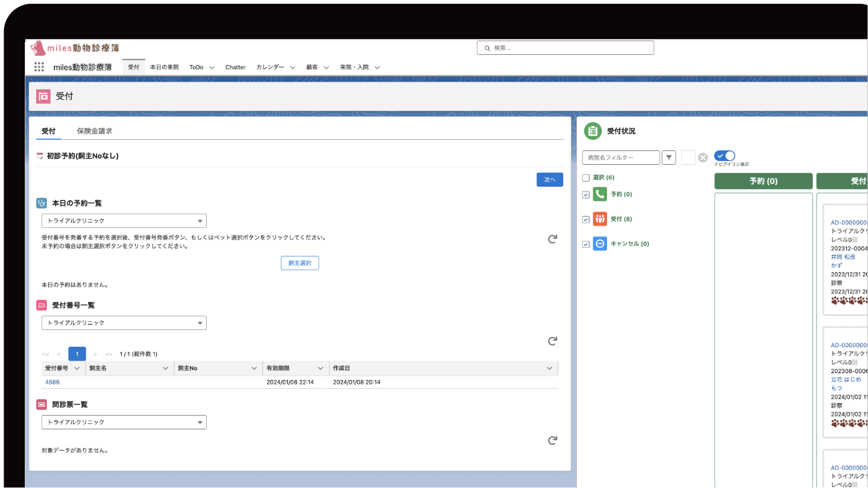Click the blue キャンセル icon
The width and height of the screenshot is (868, 488).
(600, 244)
